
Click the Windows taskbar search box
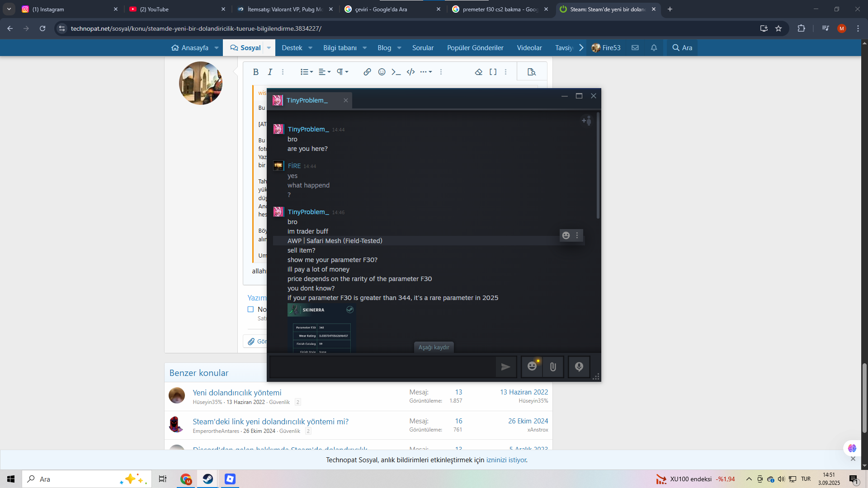(86, 479)
